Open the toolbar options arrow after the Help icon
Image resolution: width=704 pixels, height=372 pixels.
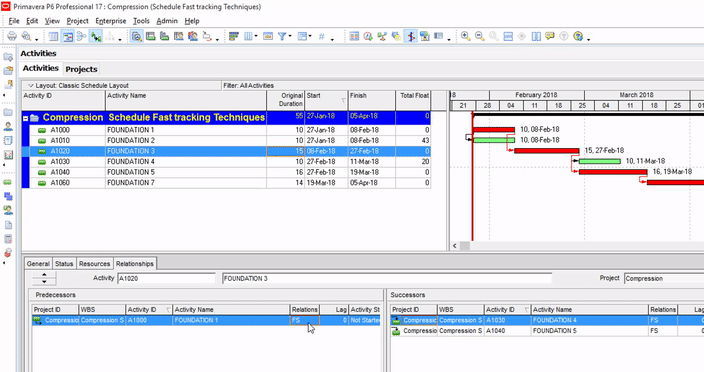coord(589,39)
